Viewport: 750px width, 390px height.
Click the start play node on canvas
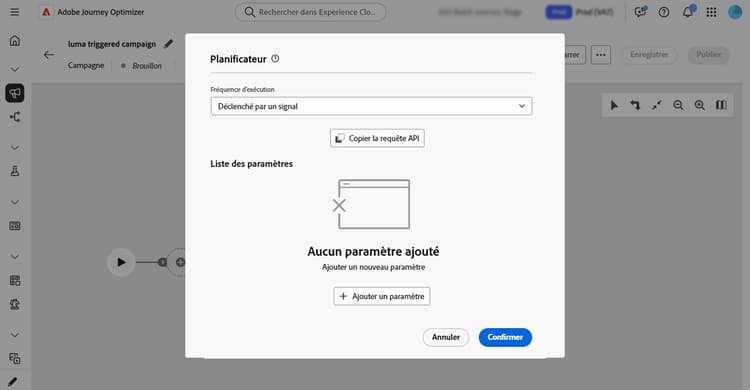121,262
